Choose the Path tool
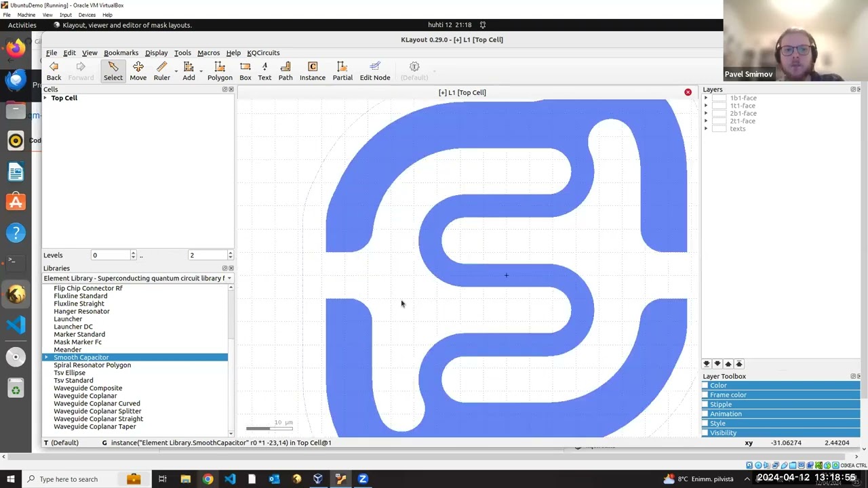Screen dimensions: 868x488 (285, 70)
